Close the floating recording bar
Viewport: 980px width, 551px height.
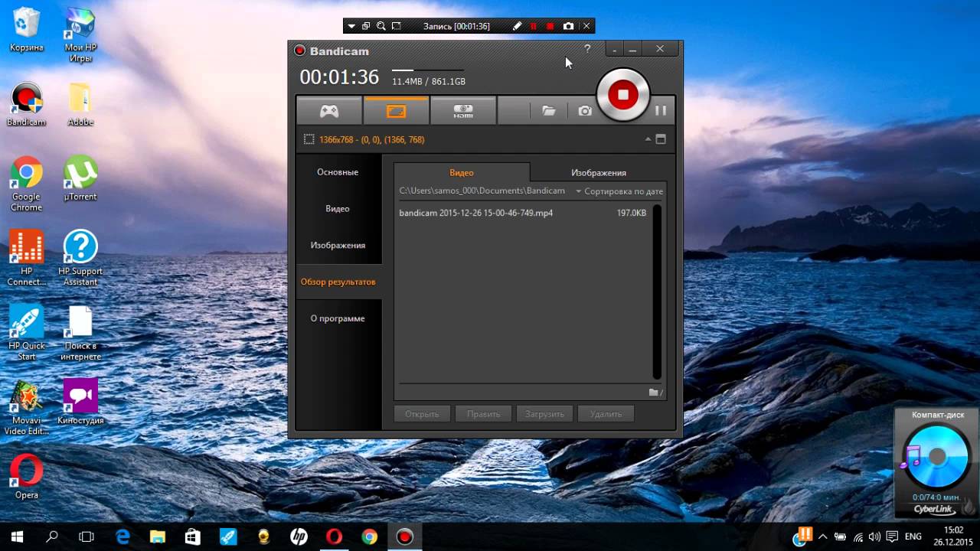click(586, 26)
